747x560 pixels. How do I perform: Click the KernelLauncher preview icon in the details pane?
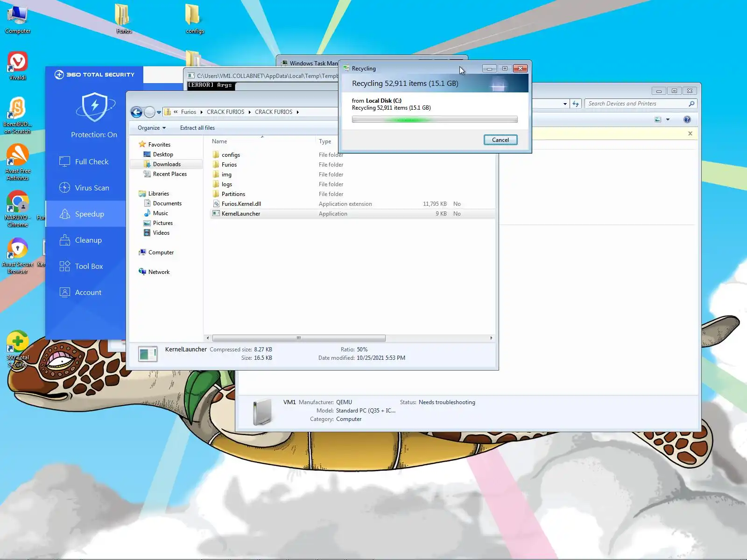coord(148,354)
